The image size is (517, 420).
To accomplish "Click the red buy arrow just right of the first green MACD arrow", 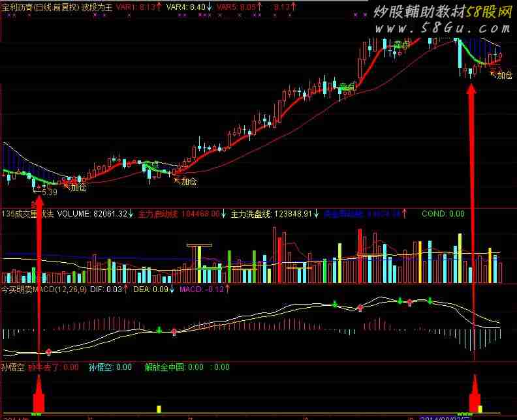I will tap(174, 332).
